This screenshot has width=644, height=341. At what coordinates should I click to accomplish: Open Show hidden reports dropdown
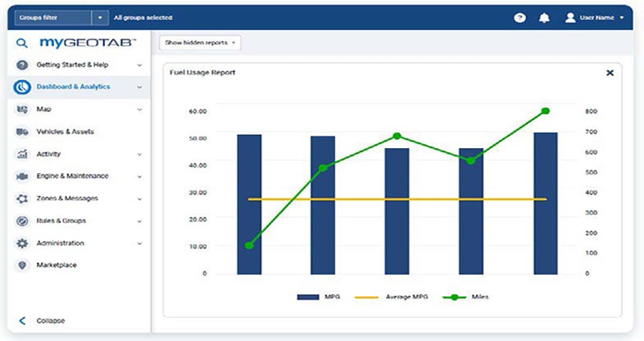click(x=200, y=42)
